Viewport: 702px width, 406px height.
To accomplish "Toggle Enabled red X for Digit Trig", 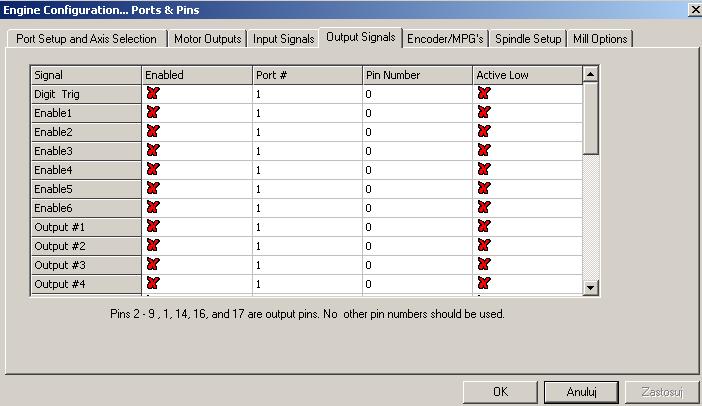I will 153,93.
